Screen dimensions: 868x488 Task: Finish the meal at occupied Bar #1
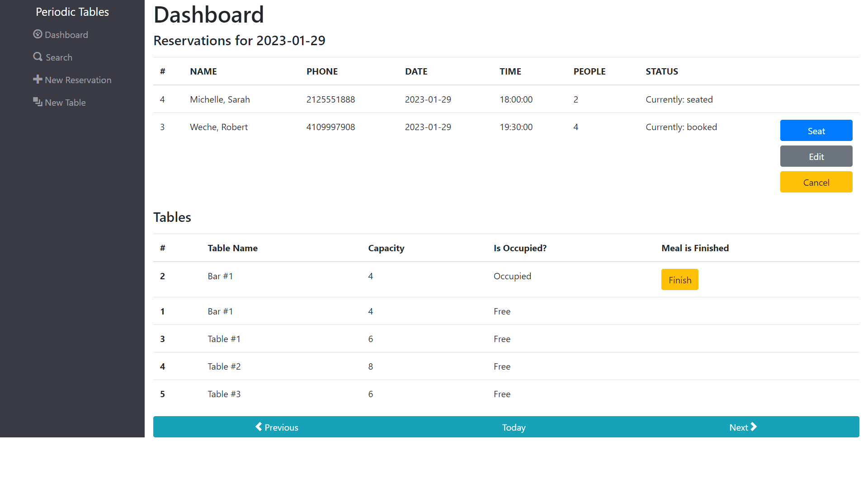click(x=679, y=280)
